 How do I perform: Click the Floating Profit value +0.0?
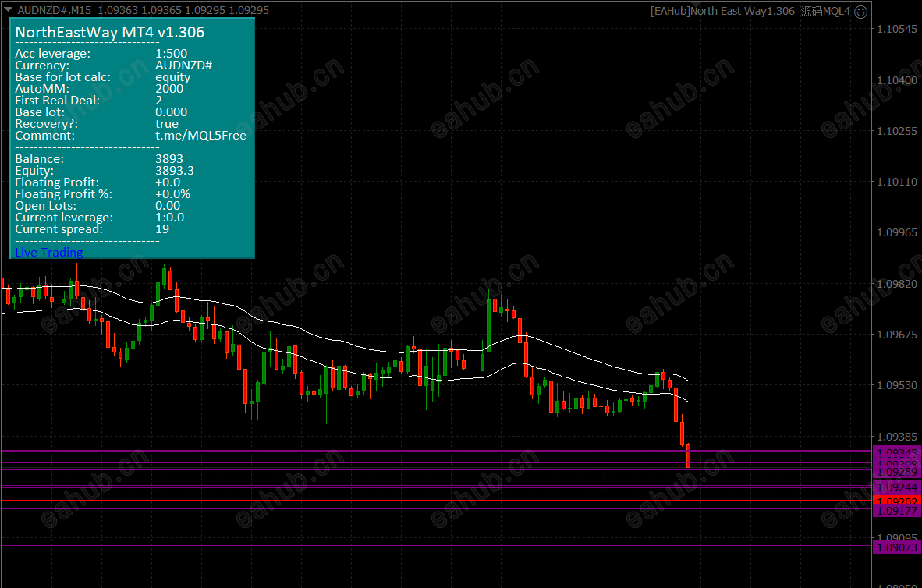tap(168, 182)
